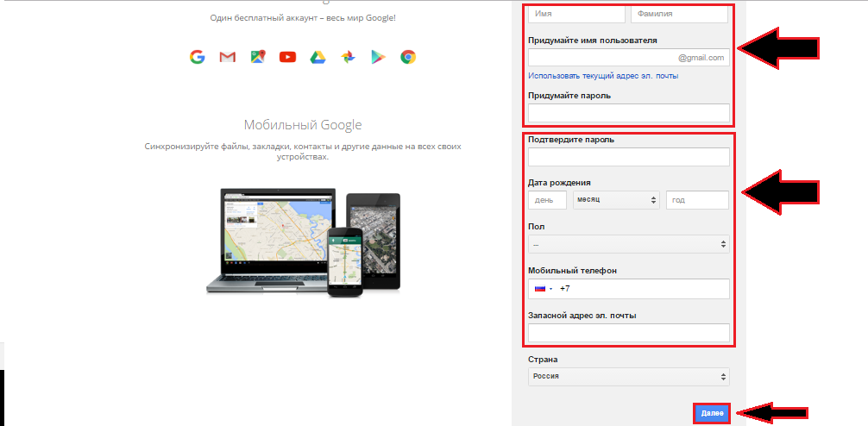Click the Google Drive triangle icon
868x426 pixels.
pos(318,57)
